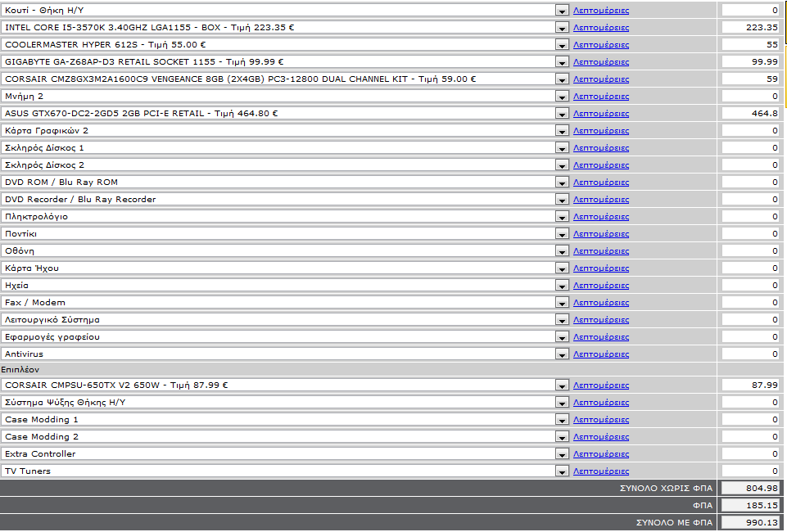
Task: Open the COOLERMASTER HYPER 612S dropdown
Action: [285, 45]
